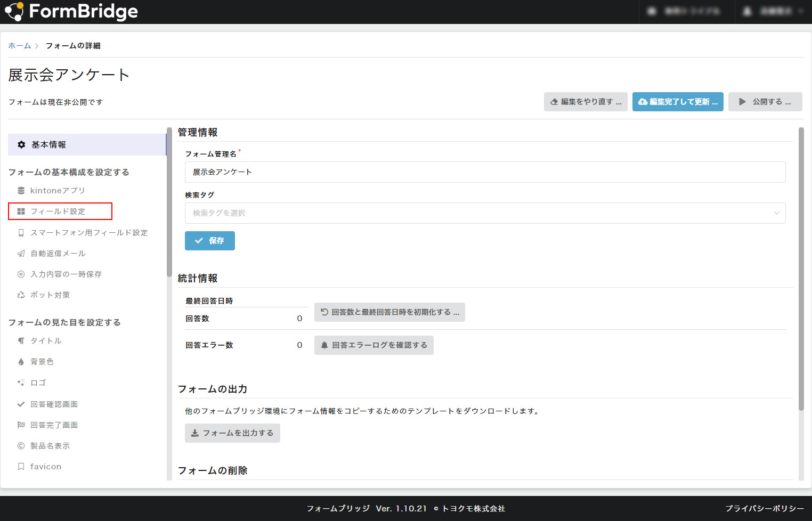This screenshot has width=812, height=521.
Task: Click フォームは現在非公開です status text
Action: click(55, 102)
